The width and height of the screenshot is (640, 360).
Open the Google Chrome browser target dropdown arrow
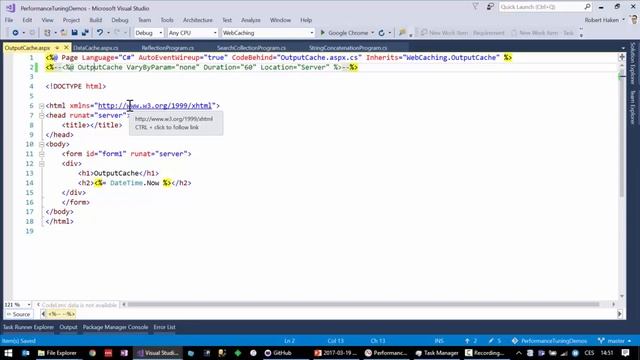coord(372,33)
